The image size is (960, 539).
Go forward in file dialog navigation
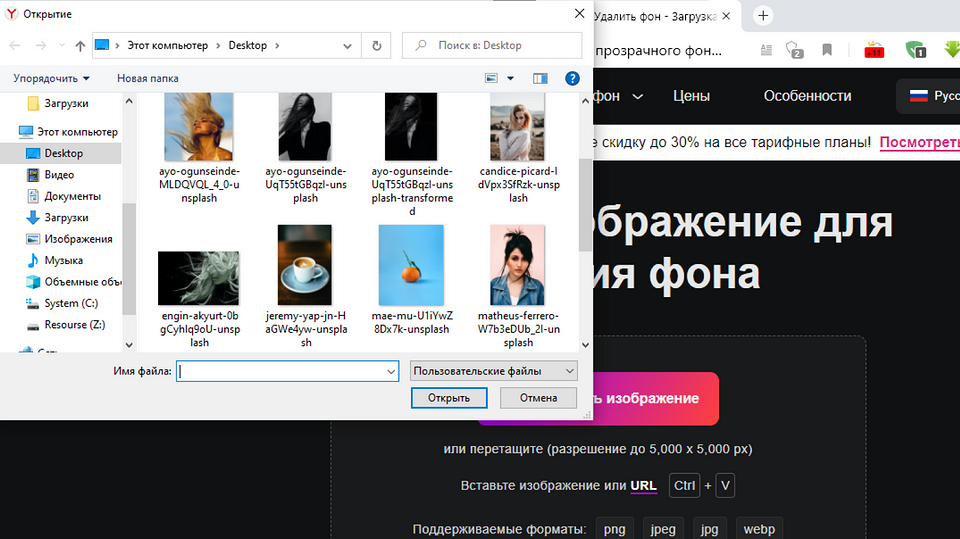click(x=40, y=45)
